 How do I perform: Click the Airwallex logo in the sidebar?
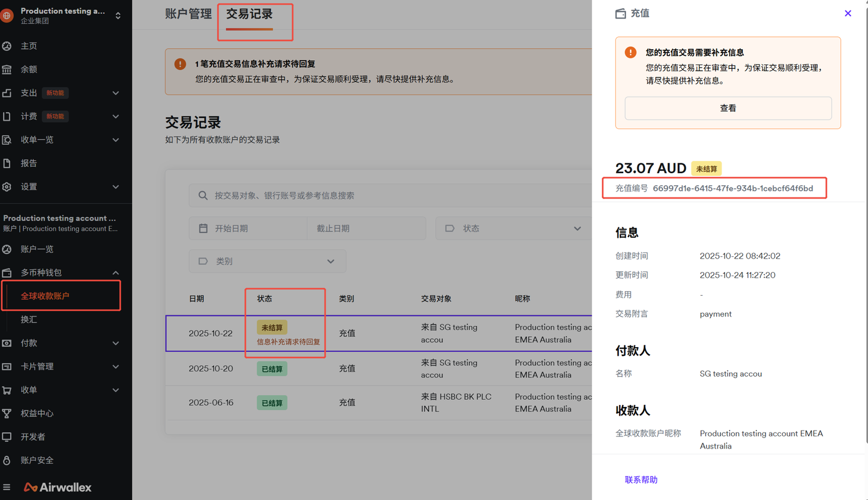[58, 487]
